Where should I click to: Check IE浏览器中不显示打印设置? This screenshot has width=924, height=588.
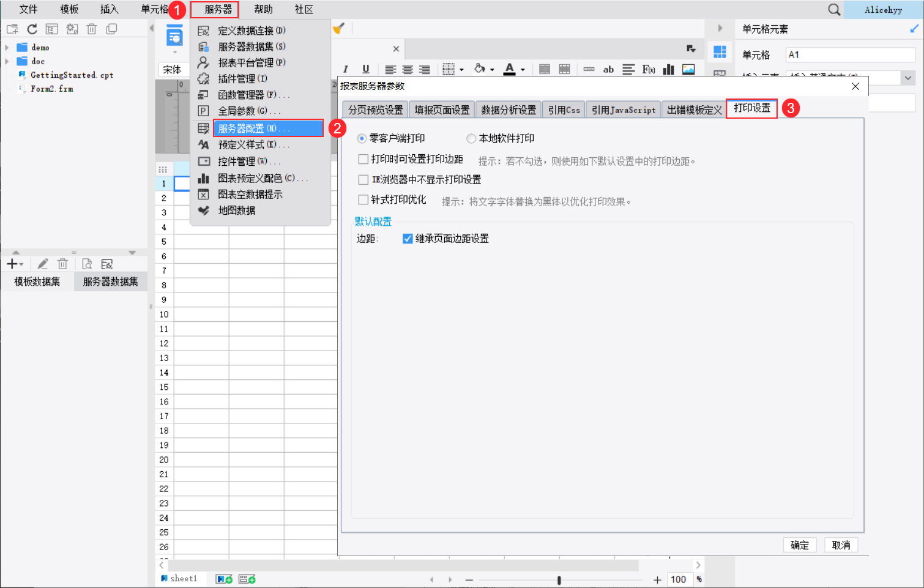(363, 180)
